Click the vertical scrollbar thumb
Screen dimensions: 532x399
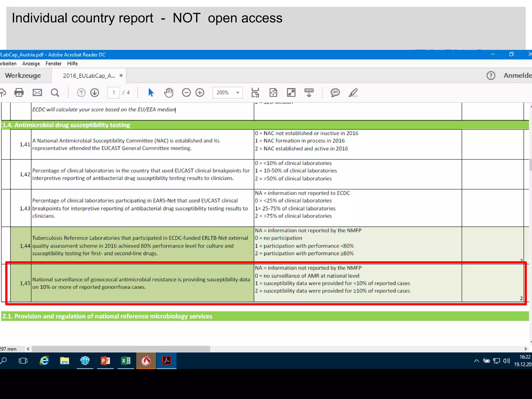pyautogui.click(x=530, y=165)
